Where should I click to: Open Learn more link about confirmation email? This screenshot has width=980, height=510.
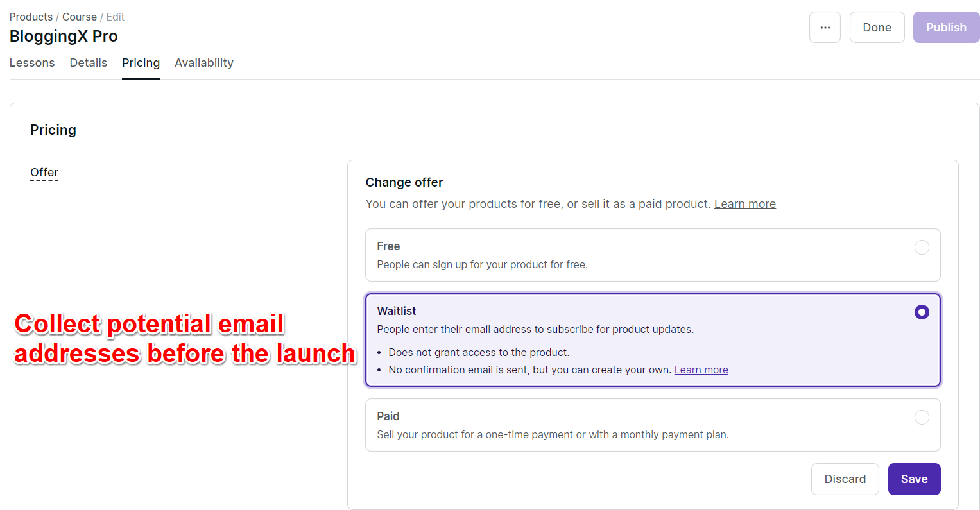pyautogui.click(x=701, y=370)
